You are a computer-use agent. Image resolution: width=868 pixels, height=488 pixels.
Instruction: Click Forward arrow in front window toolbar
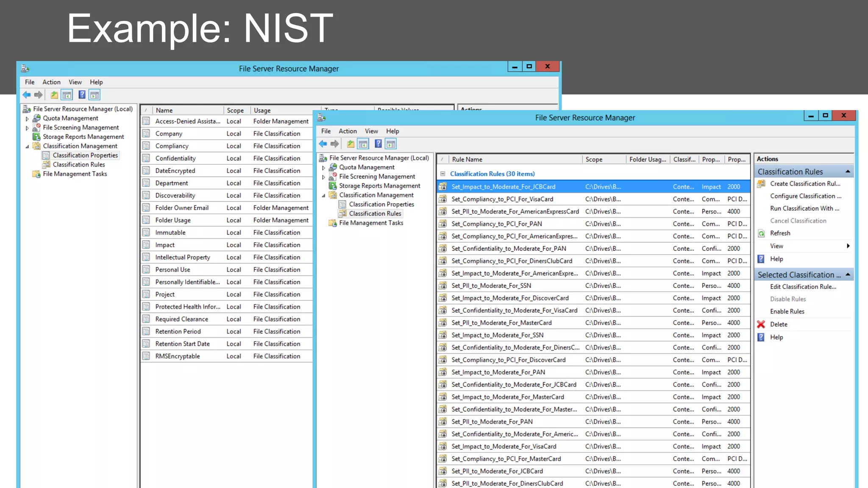click(335, 144)
